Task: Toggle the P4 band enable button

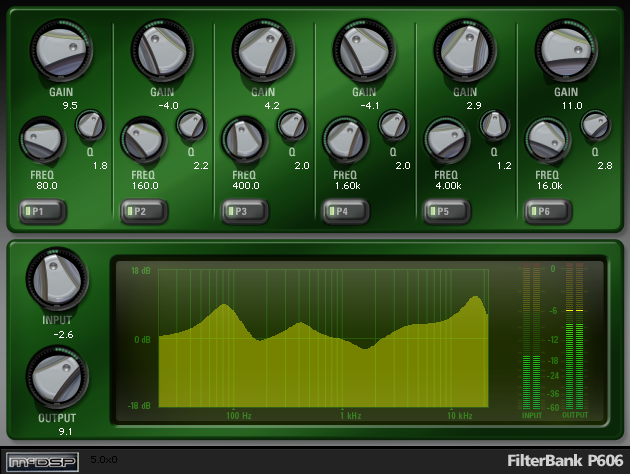Action: 346,211
